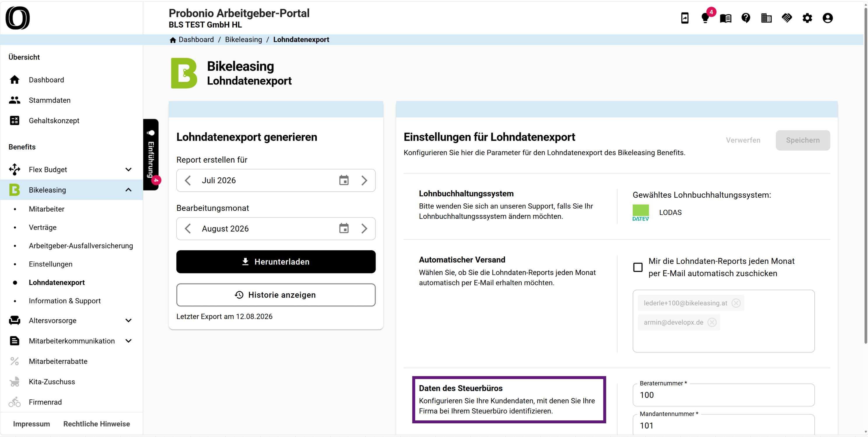The height and width of the screenshot is (437, 868).
Task: Open calendar picker for Juli 2026
Action: click(344, 180)
